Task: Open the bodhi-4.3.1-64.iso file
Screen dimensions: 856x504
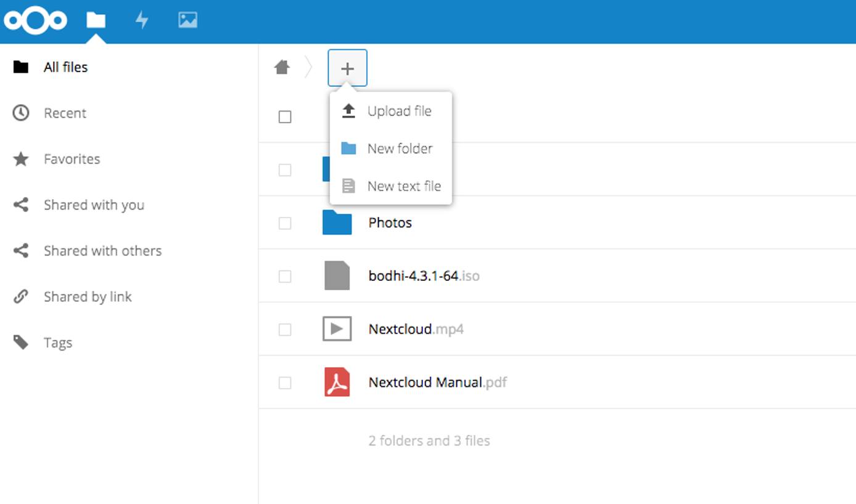Action: click(x=424, y=276)
